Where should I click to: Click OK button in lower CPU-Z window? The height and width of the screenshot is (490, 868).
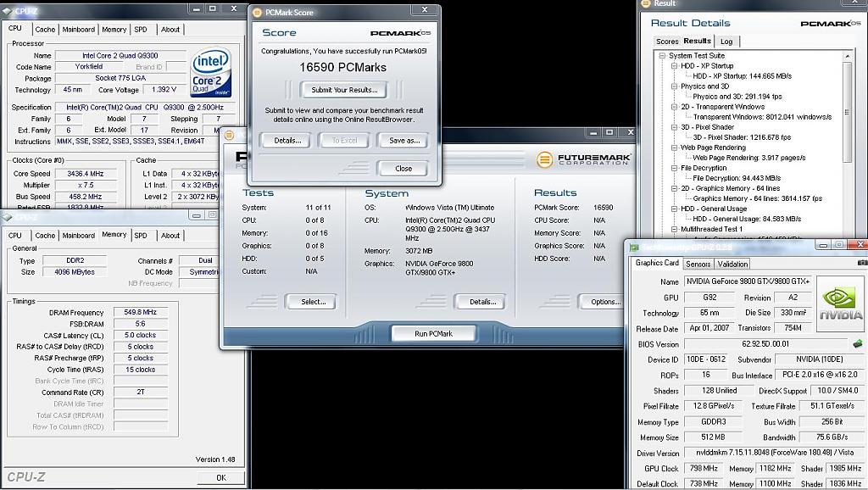click(221, 478)
